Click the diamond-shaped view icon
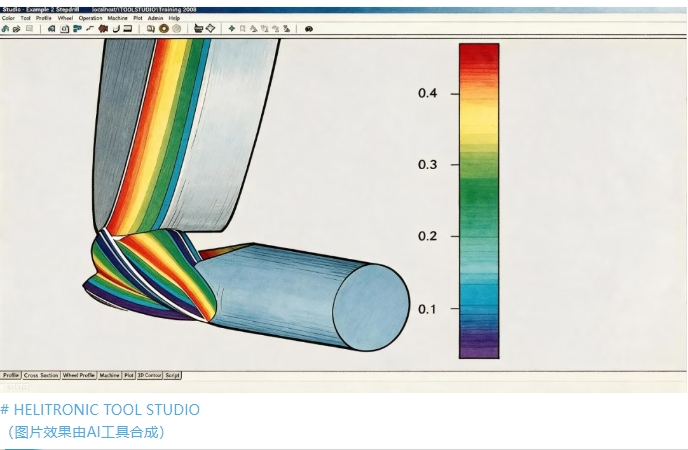This screenshot has height=450, width=688. (x=211, y=29)
